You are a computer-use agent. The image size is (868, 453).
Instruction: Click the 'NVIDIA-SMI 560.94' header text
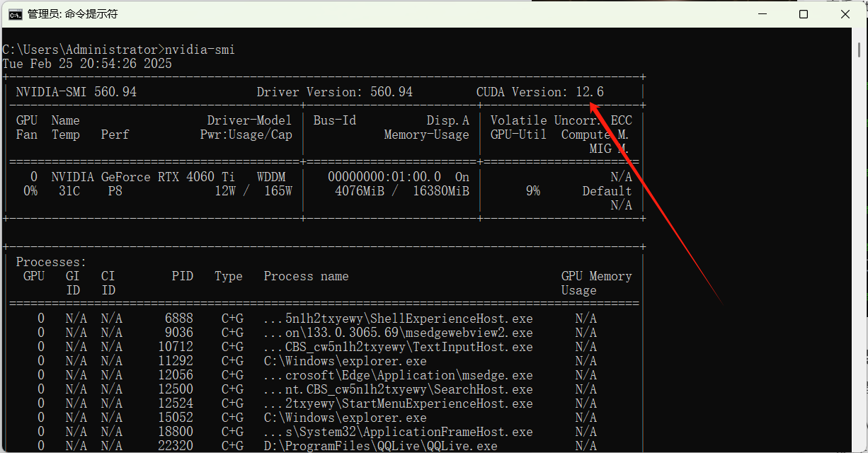click(x=76, y=92)
